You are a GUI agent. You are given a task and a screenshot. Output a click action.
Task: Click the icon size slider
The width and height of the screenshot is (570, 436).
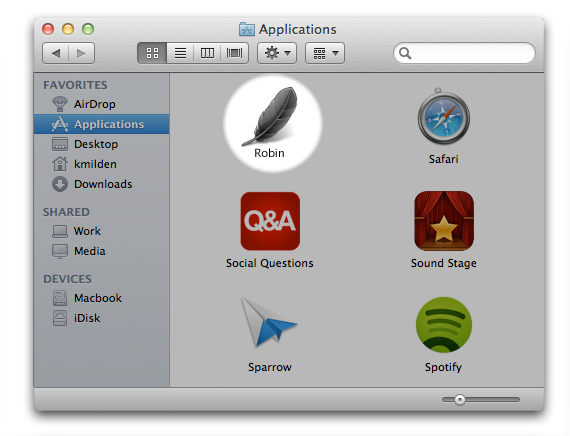click(x=481, y=399)
